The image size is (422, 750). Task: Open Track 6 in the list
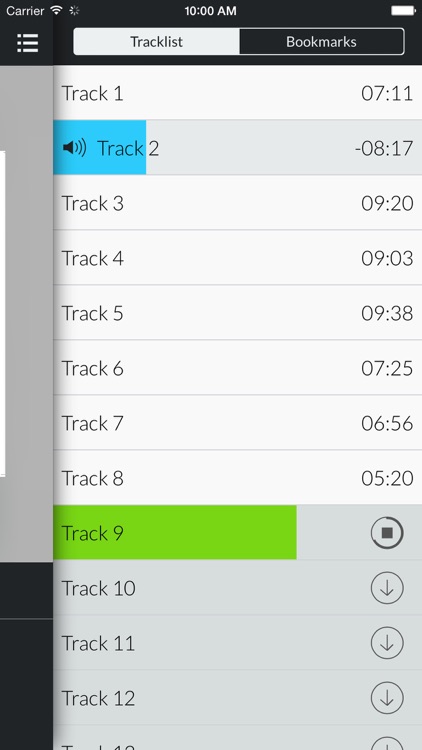[237, 368]
